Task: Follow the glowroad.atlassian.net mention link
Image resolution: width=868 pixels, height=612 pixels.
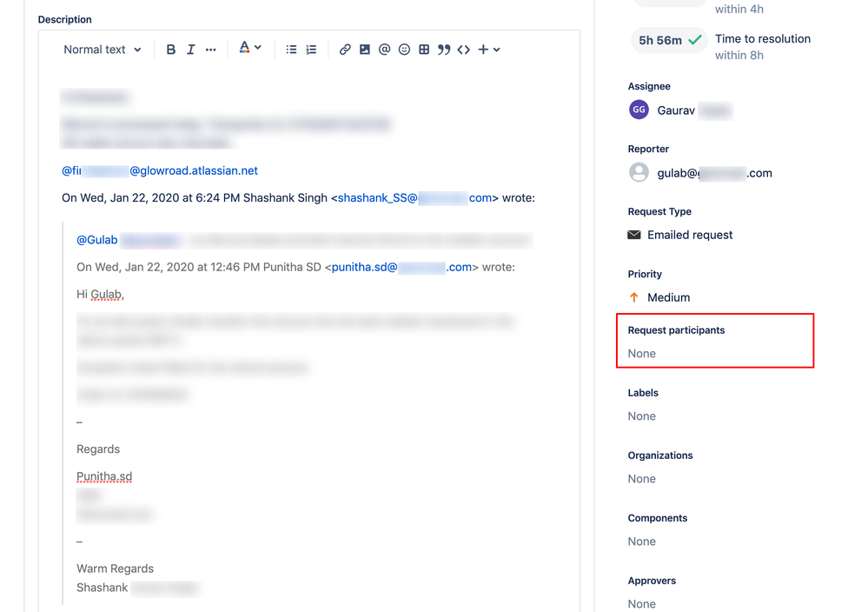Action: coord(193,170)
